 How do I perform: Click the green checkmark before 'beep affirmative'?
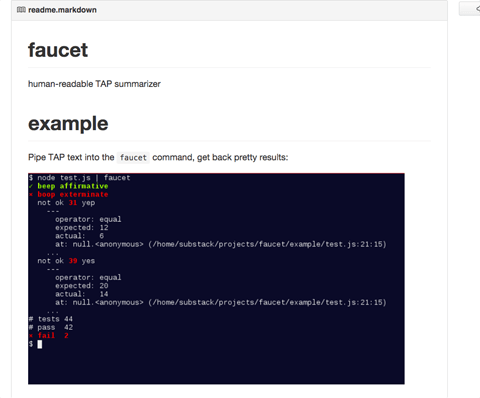tap(31, 186)
